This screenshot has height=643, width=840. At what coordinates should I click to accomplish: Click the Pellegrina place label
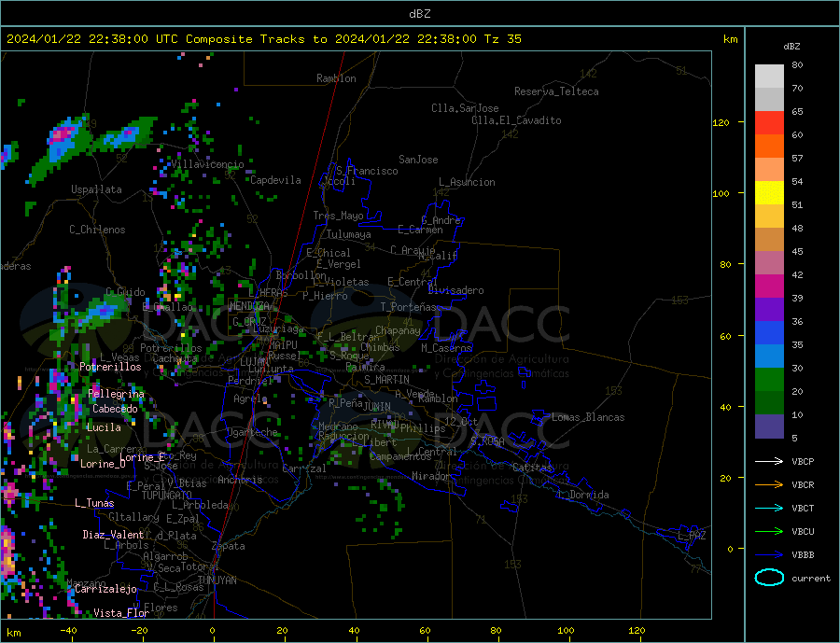coord(116,394)
